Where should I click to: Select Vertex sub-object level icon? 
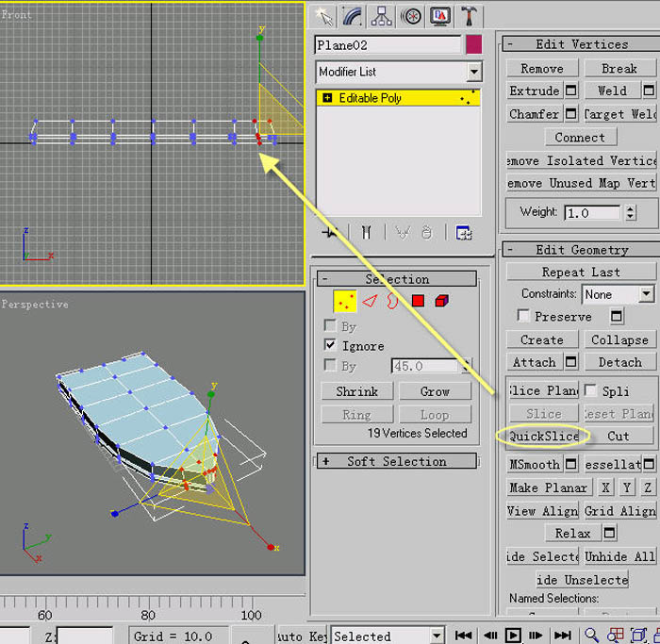[345, 301]
